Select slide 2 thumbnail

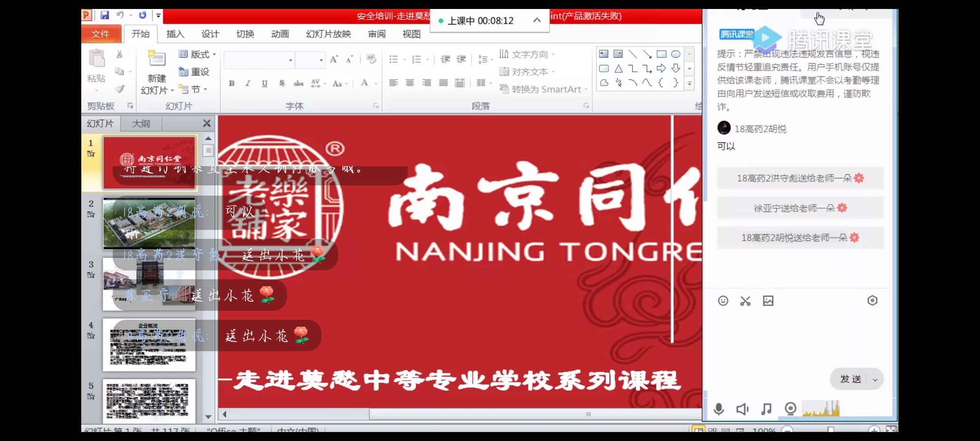149,223
